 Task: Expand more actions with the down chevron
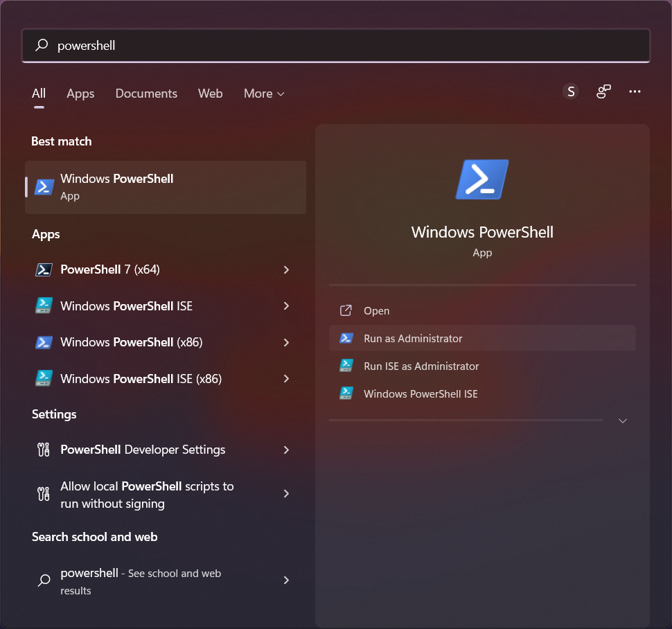[622, 420]
